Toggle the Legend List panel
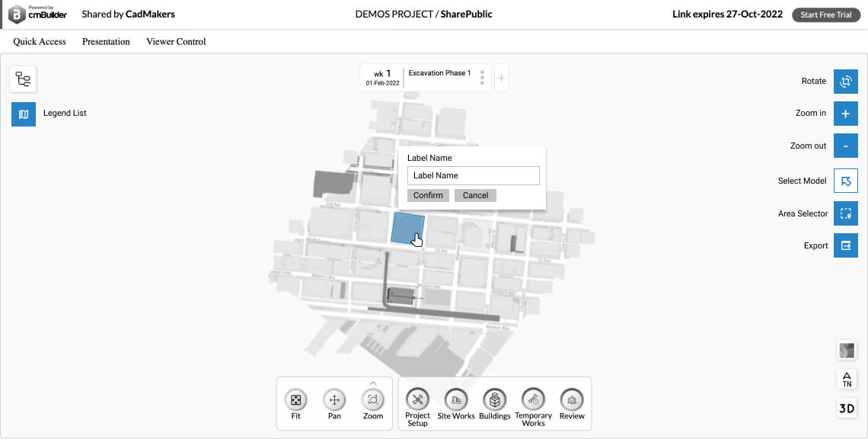The width and height of the screenshot is (868, 439). tap(23, 114)
